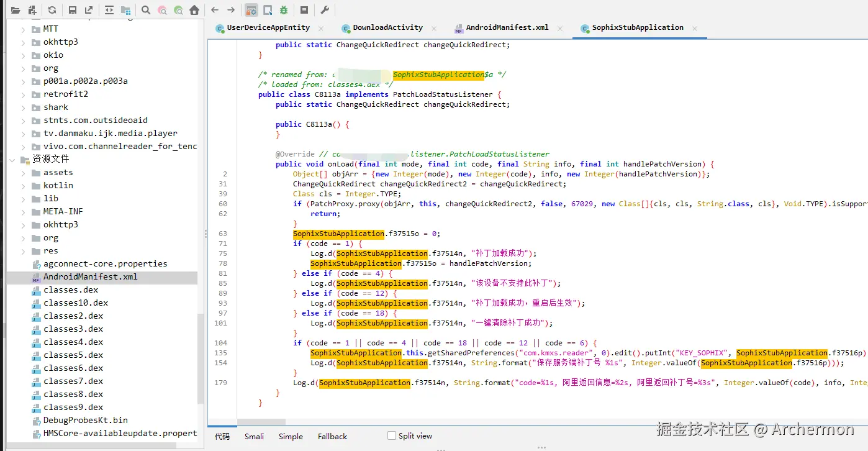The image size is (868, 451).
Task: Expand the okhttp3 package under MTT
Action: [24, 42]
